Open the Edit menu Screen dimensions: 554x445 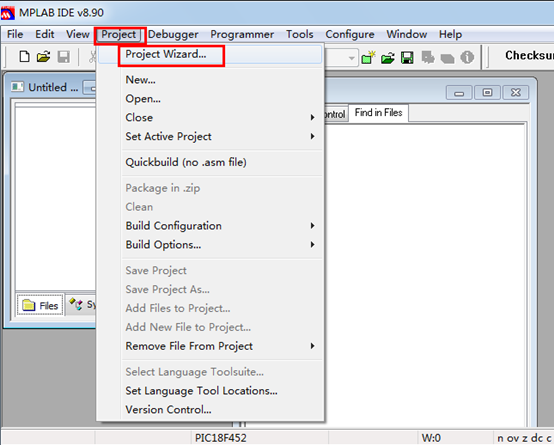(45, 34)
